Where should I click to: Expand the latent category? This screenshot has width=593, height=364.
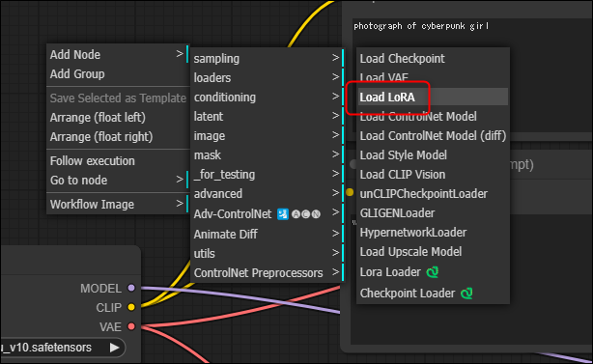tap(267, 117)
